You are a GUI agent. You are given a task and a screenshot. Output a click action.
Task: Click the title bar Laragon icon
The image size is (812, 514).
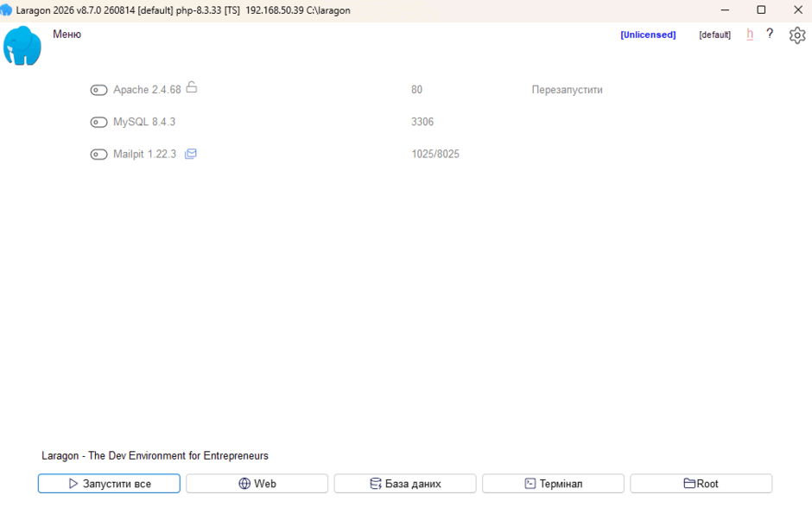click(6, 10)
